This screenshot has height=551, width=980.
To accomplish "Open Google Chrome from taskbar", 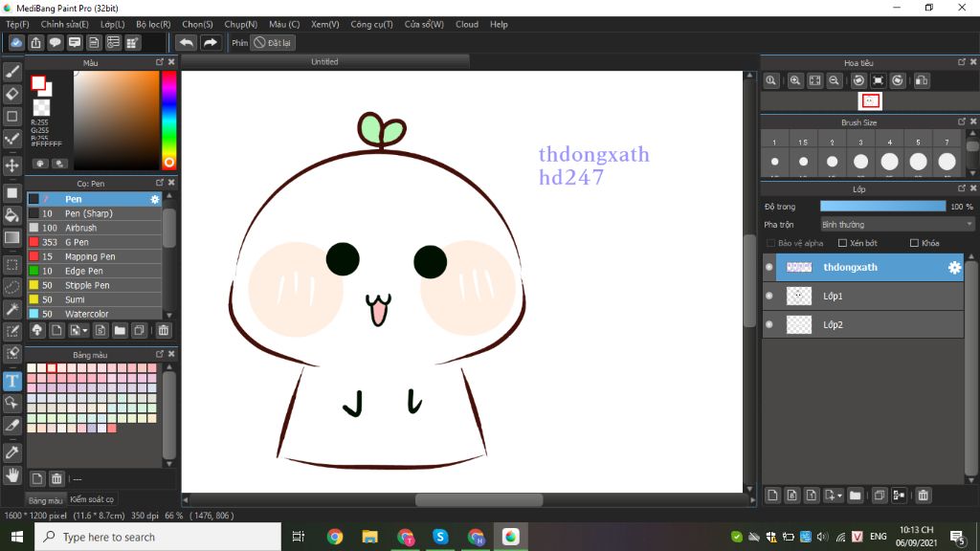I will (335, 538).
